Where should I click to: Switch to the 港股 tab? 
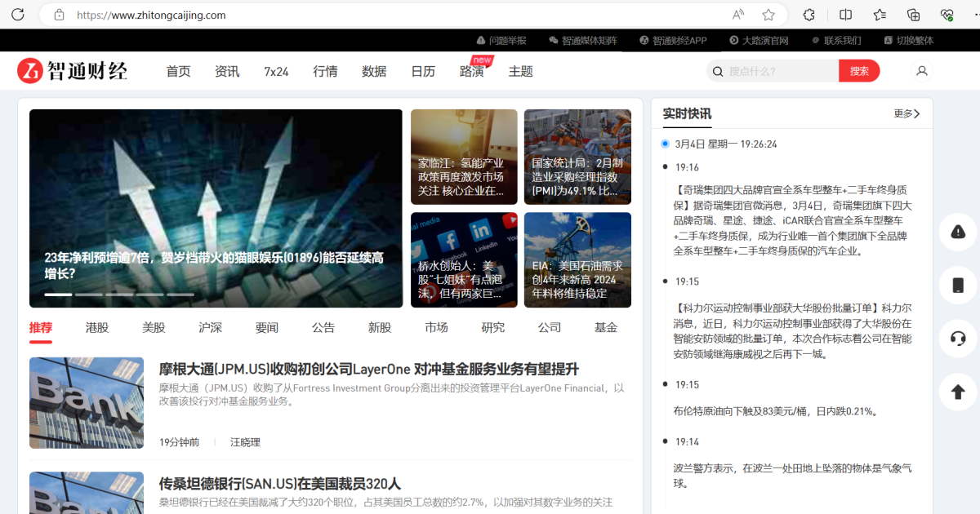click(96, 327)
